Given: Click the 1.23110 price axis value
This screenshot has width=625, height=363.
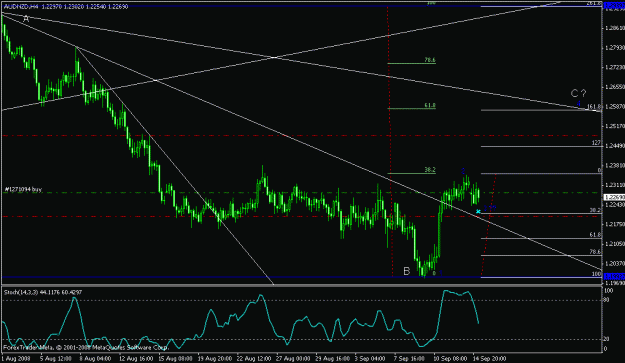Looking at the screenshot, I should pyautogui.click(x=614, y=185).
